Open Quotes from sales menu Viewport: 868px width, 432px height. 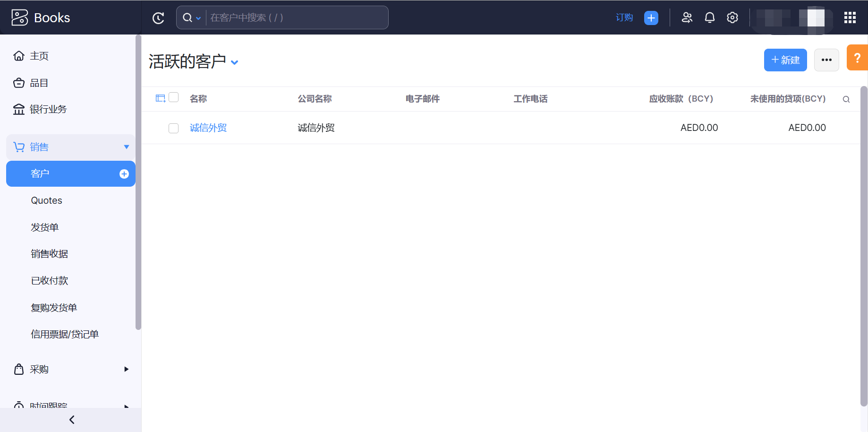(46, 200)
